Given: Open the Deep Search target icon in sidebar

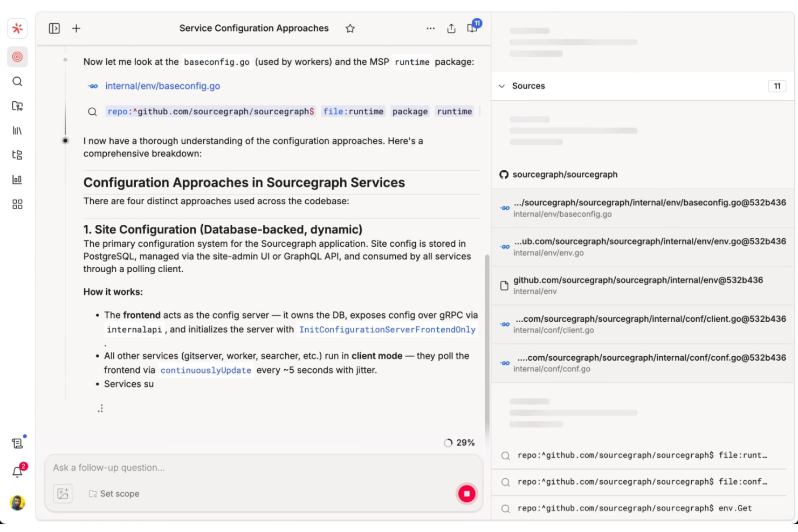Looking at the screenshot, I should pos(17,57).
